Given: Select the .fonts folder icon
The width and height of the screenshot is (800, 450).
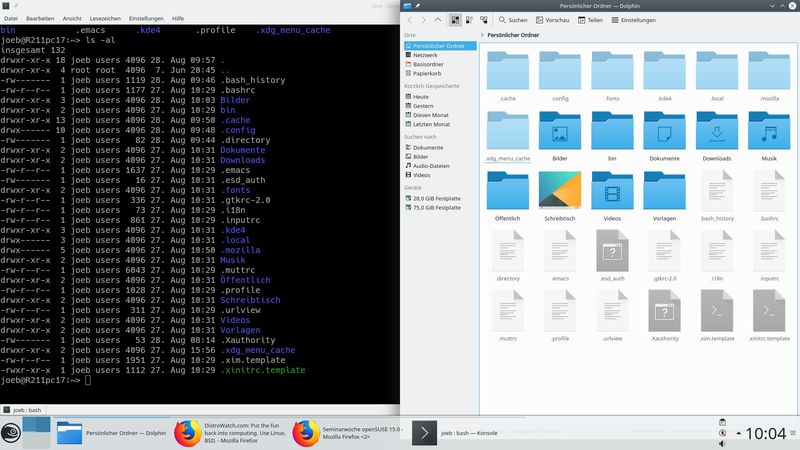Looking at the screenshot, I should pyautogui.click(x=612, y=71).
